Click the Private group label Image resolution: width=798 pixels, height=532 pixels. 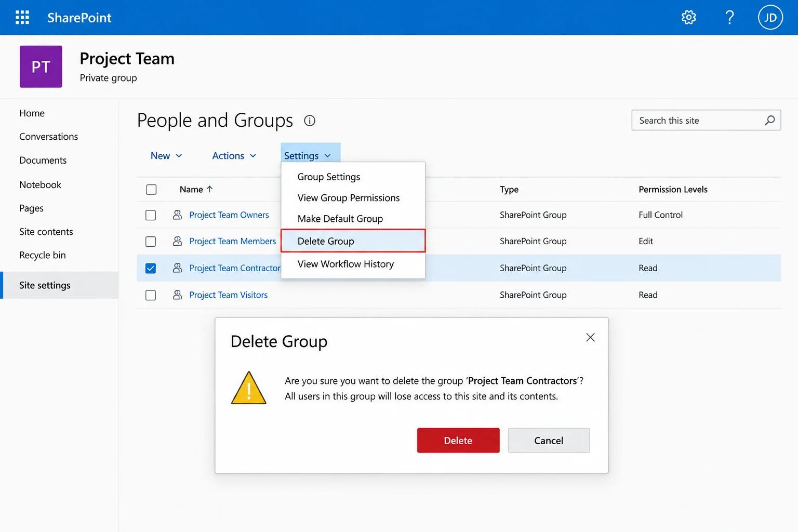pos(109,78)
